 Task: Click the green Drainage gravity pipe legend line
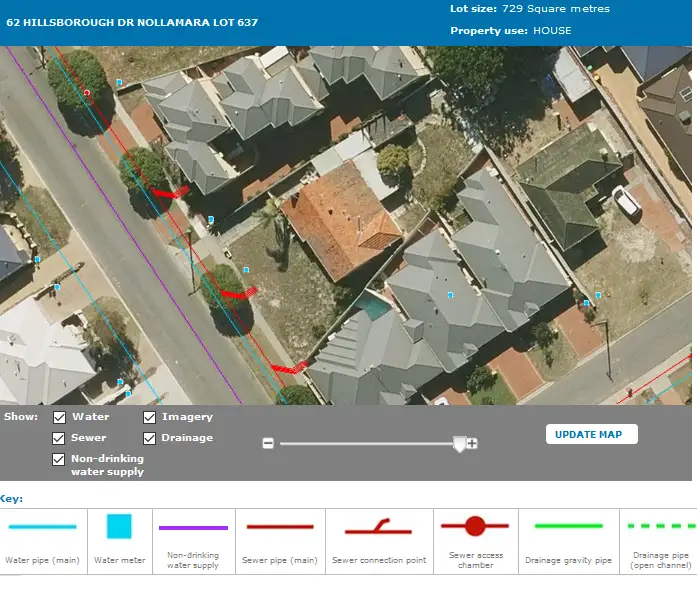point(567,525)
